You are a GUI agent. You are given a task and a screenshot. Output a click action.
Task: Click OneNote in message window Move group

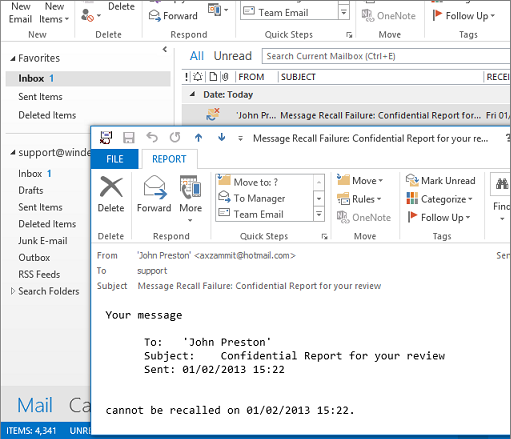tap(364, 217)
